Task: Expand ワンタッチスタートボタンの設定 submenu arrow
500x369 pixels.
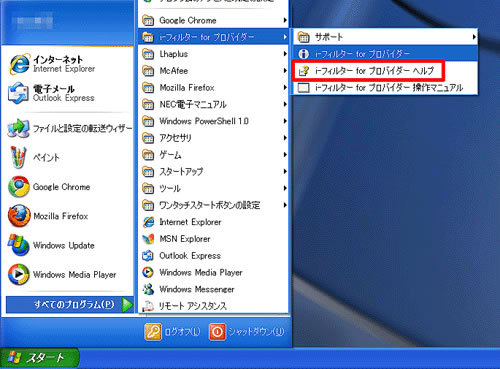Action: point(285,205)
